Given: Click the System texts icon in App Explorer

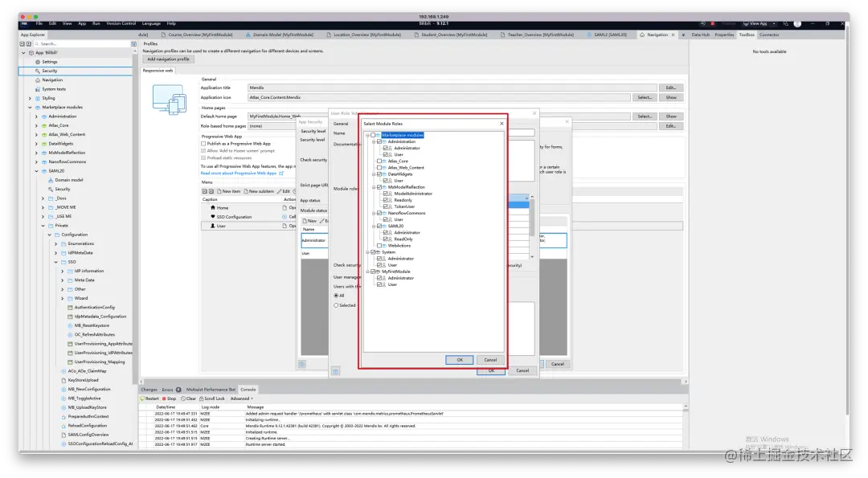Looking at the screenshot, I should pyautogui.click(x=38, y=89).
